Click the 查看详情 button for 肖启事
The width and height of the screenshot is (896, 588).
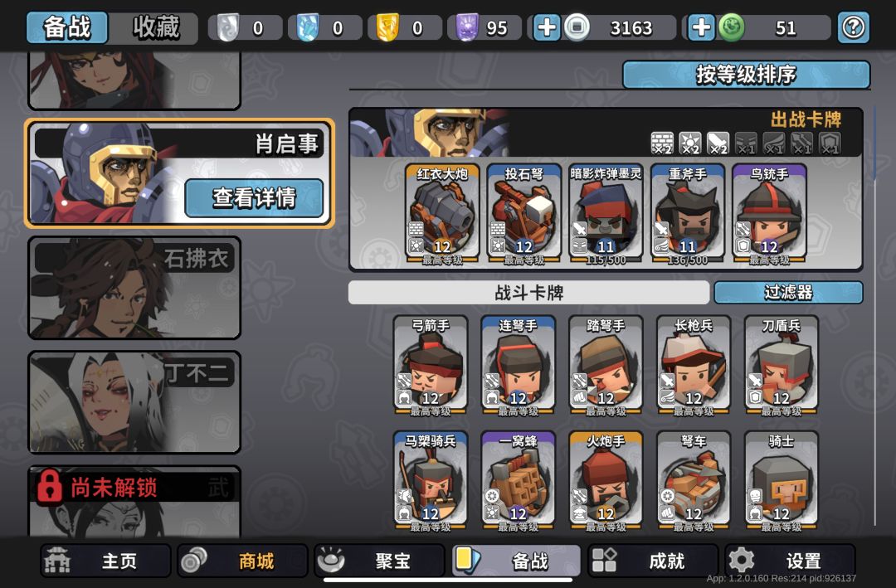255,197
